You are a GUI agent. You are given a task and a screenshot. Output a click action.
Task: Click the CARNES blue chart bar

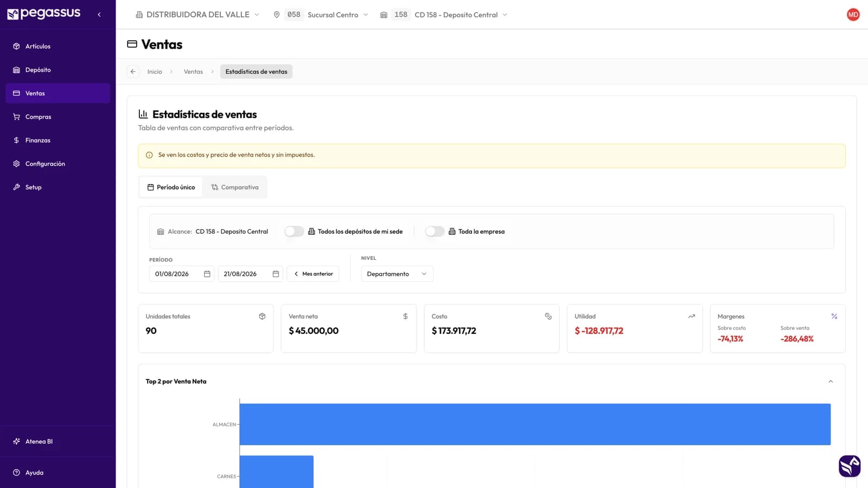click(277, 472)
